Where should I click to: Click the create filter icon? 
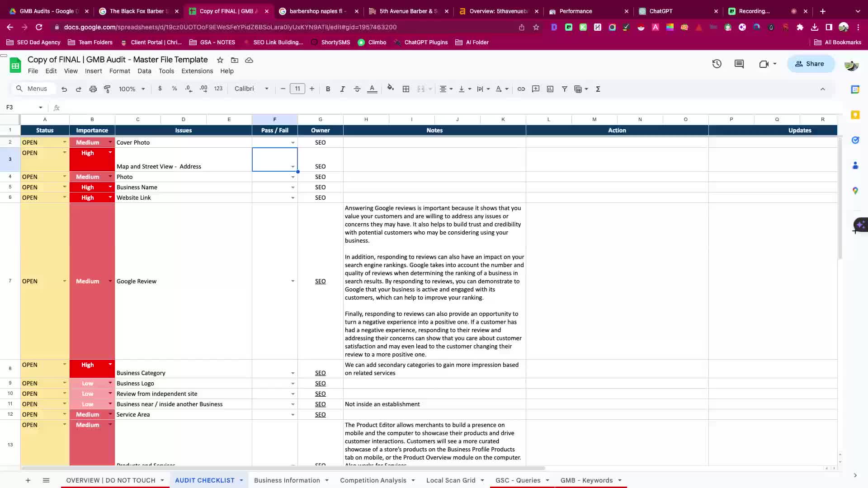pyautogui.click(x=564, y=89)
